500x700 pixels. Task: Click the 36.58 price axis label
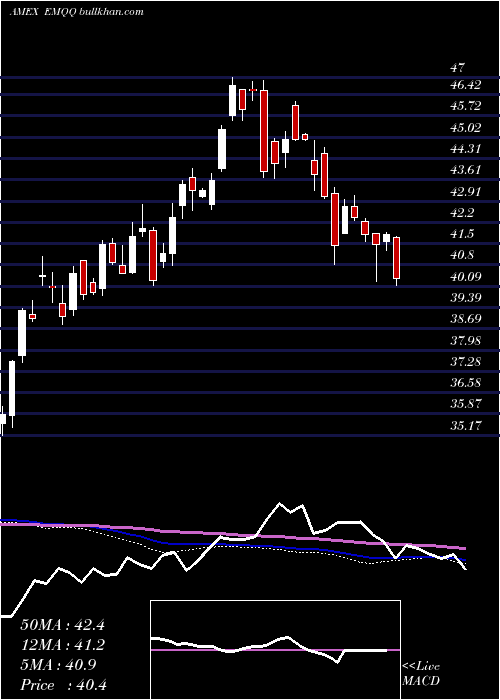466,383
